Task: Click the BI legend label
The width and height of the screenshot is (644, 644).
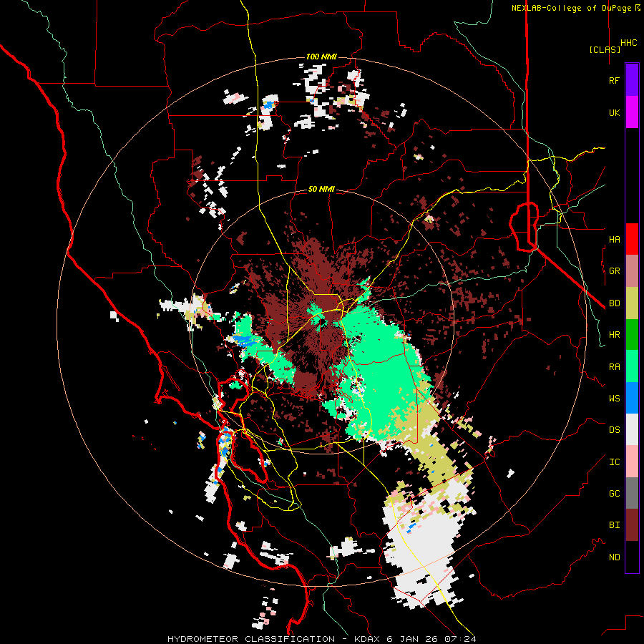Action: click(x=614, y=525)
